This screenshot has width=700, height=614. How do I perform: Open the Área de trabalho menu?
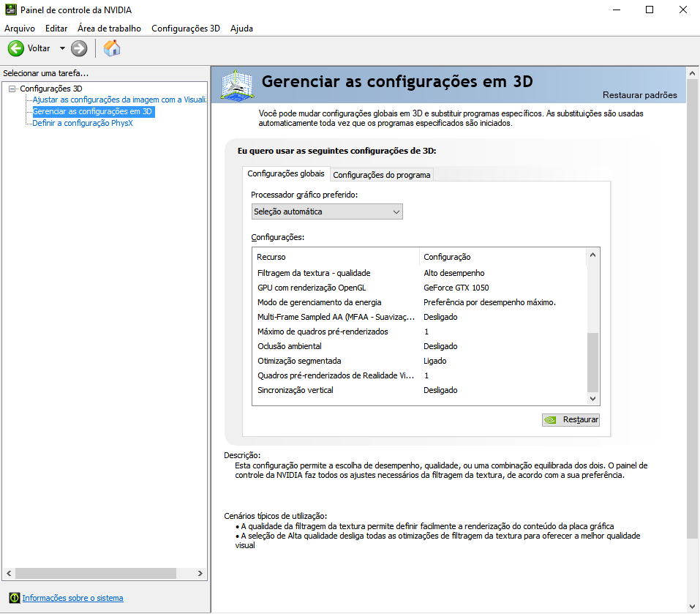pyautogui.click(x=110, y=28)
